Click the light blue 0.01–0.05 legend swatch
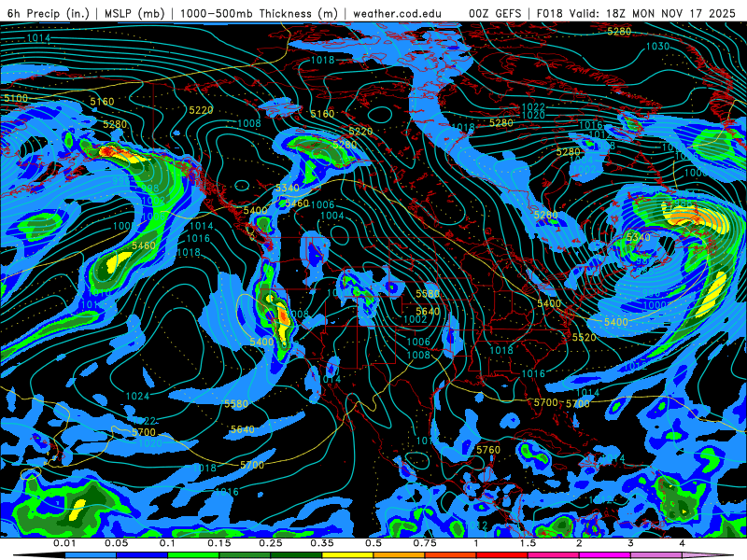The height and width of the screenshot is (560, 747). click(x=91, y=555)
